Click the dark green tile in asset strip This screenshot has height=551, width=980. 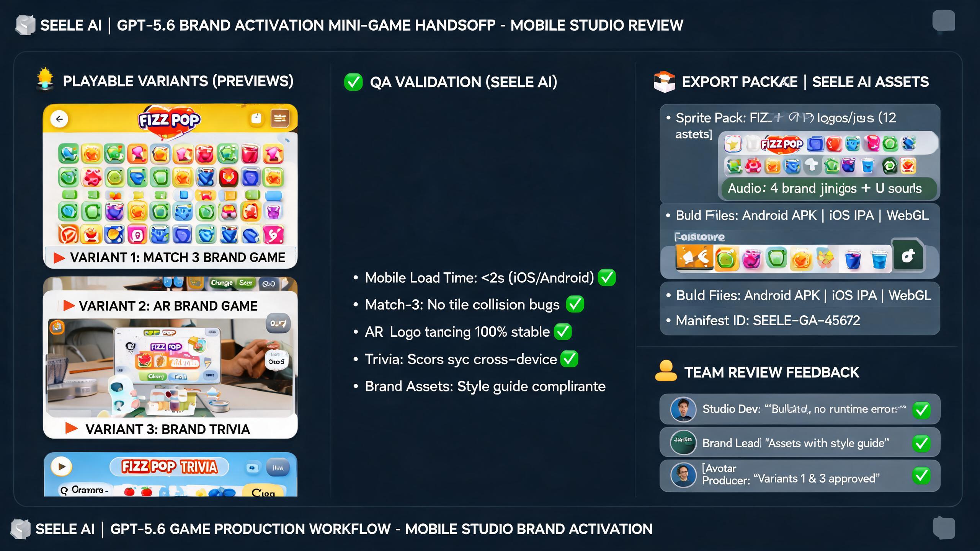coord(908,256)
